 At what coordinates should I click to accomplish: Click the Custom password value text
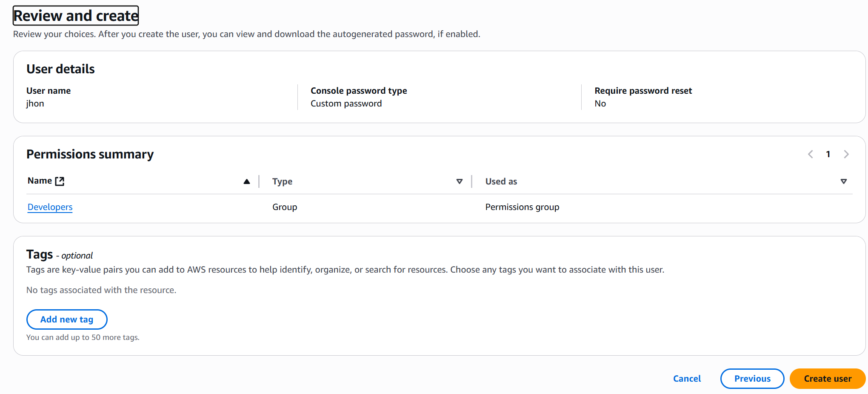[346, 104]
